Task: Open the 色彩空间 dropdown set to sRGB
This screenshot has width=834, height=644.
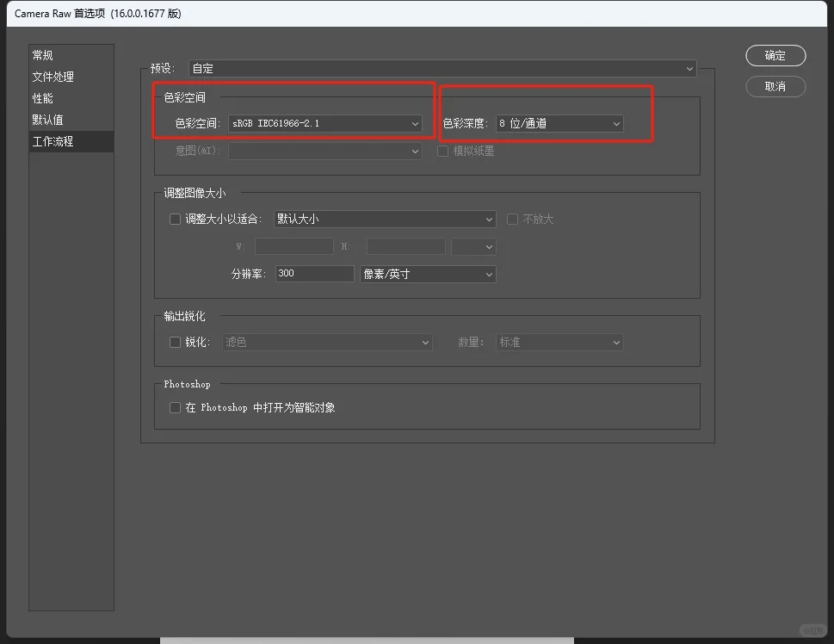Action: click(x=325, y=123)
